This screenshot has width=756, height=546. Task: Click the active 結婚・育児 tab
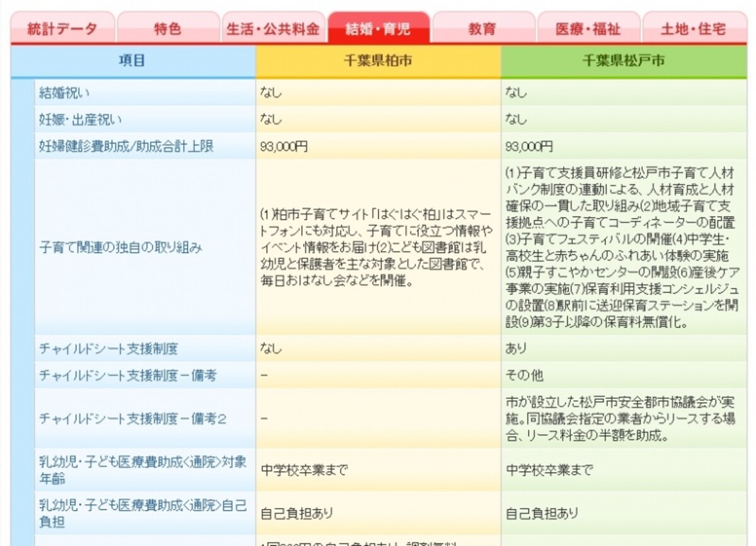pyautogui.click(x=378, y=28)
